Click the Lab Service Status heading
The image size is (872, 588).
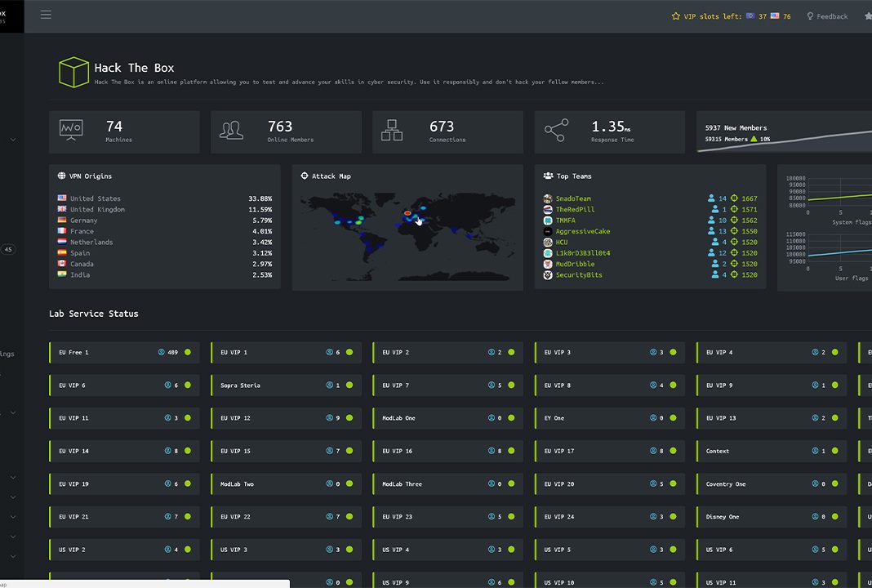[93, 314]
